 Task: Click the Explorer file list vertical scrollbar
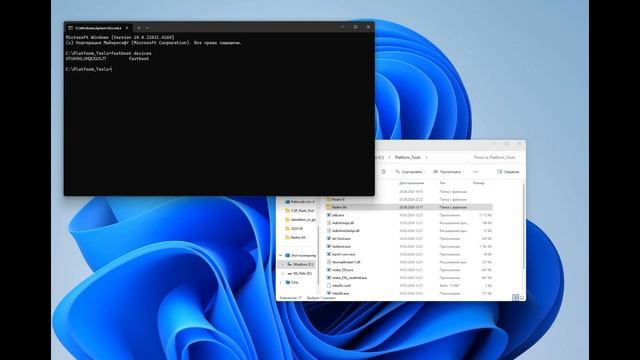[524, 227]
